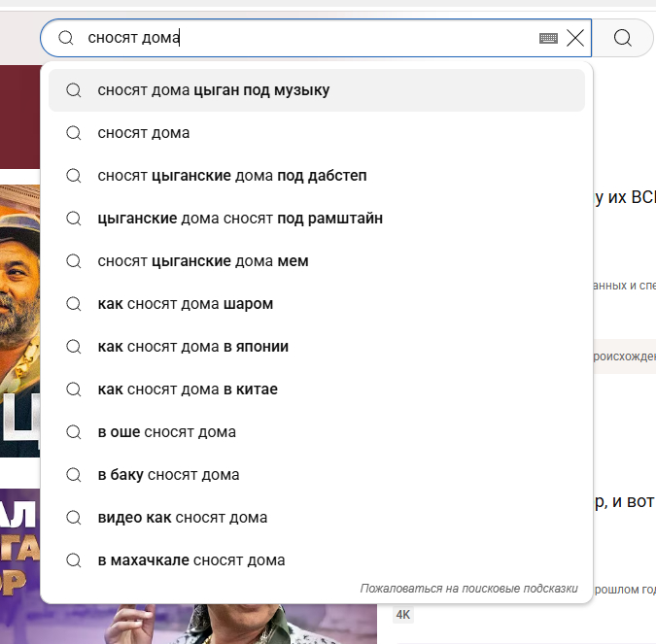Pick 'в махачкале сносят дома' suggestion
656x644 pixels.
pos(191,560)
